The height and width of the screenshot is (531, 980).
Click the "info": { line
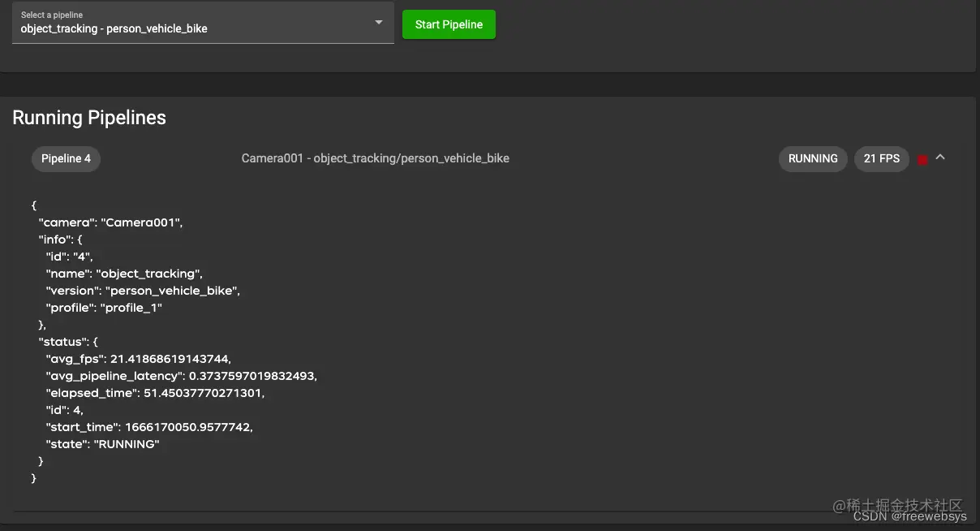coord(60,240)
